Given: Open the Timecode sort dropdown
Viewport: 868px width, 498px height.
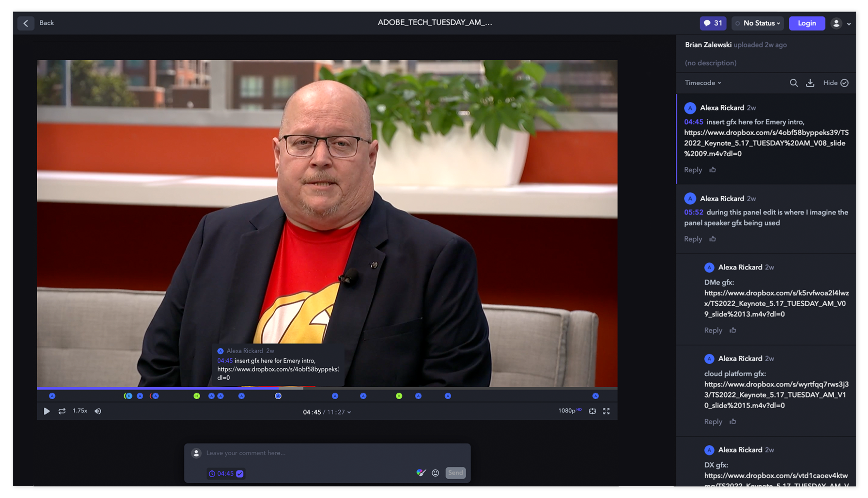Looking at the screenshot, I should [x=703, y=83].
